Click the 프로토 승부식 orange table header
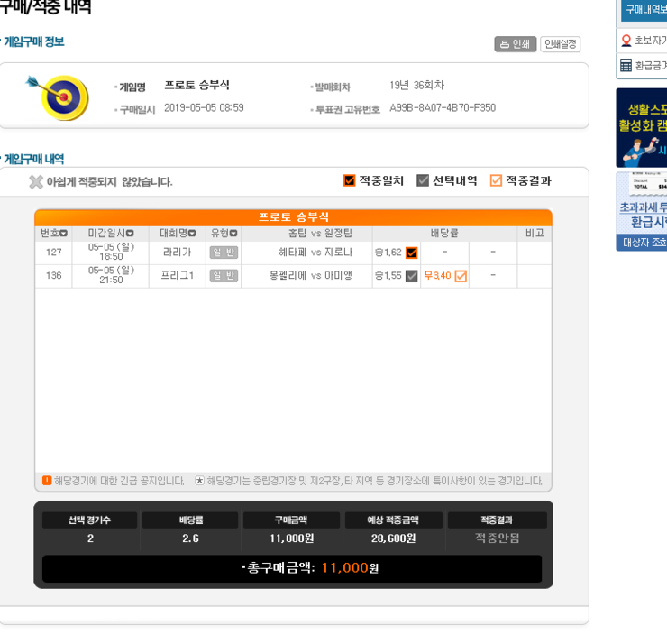 (x=294, y=217)
